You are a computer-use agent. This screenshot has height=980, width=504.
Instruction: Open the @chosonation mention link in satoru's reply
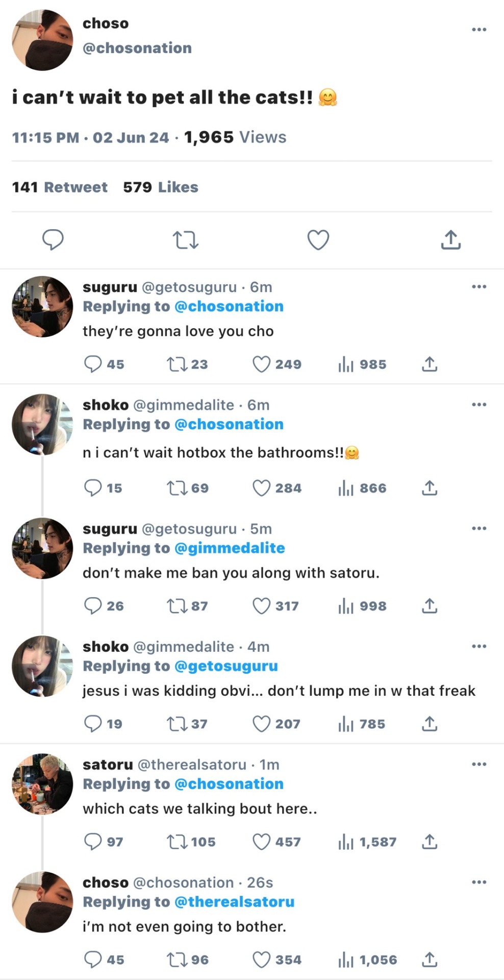click(x=229, y=784)
